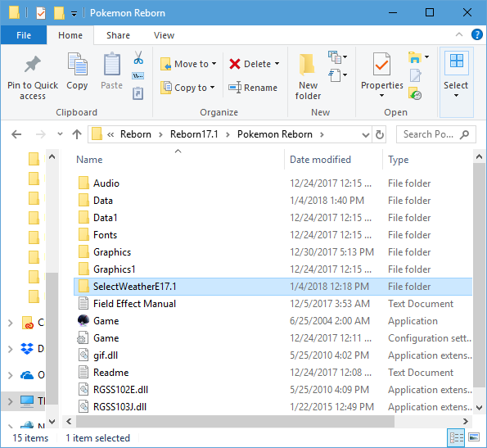
Task: Click the Dropbox icon in navigation pane
Action: pos(27,349)
